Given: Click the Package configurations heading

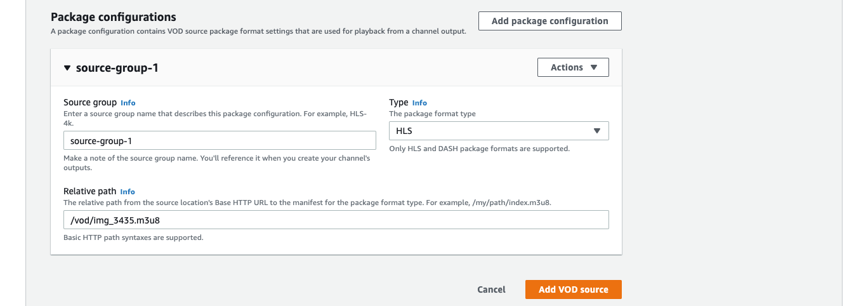Looking at the screenshot, I should 113,17.
